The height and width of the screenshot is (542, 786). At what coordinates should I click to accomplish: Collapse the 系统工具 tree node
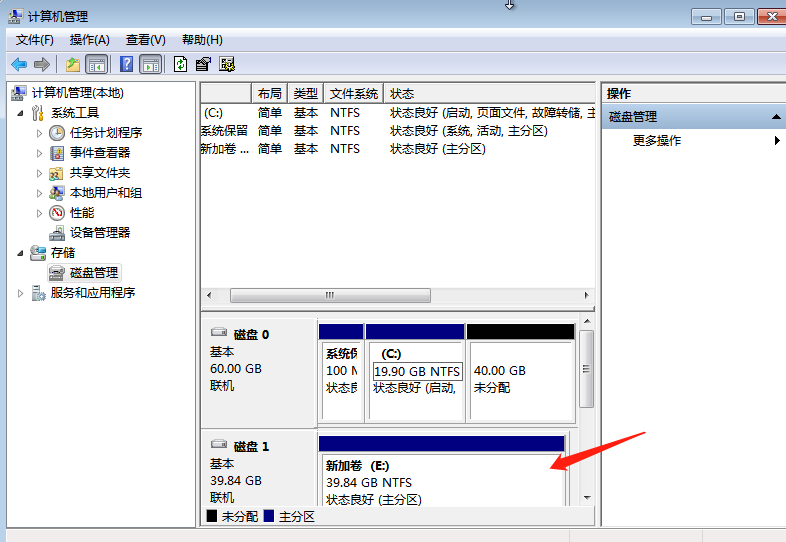pyautogui.click(x=20, y=113)
